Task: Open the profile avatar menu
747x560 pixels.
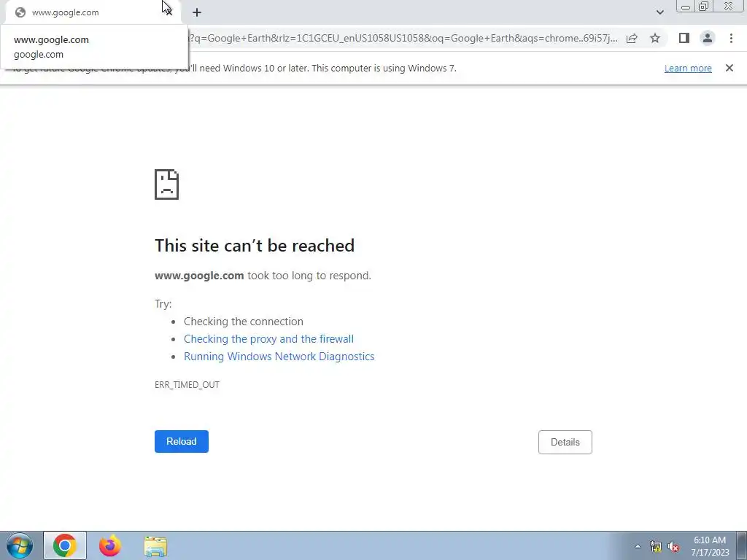Action: (708, 38)
